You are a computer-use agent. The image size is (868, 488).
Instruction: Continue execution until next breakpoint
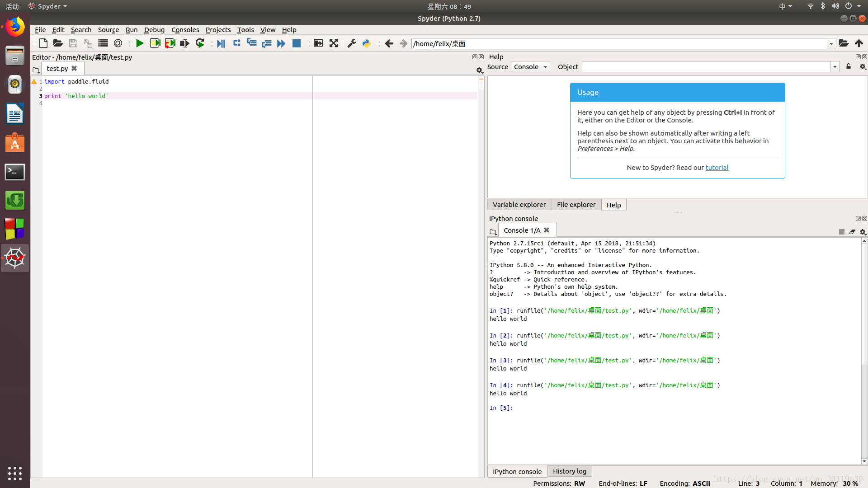coord(281,43)
